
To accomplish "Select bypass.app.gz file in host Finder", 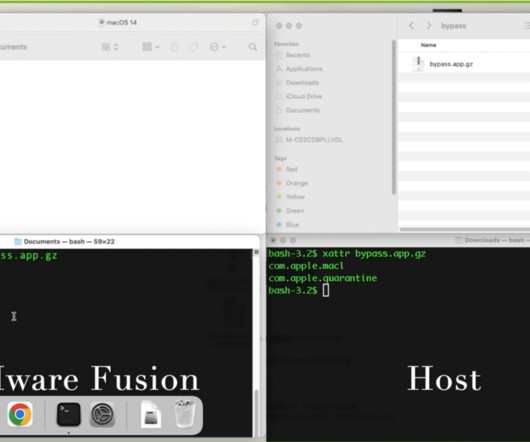I will pos(451,64).
